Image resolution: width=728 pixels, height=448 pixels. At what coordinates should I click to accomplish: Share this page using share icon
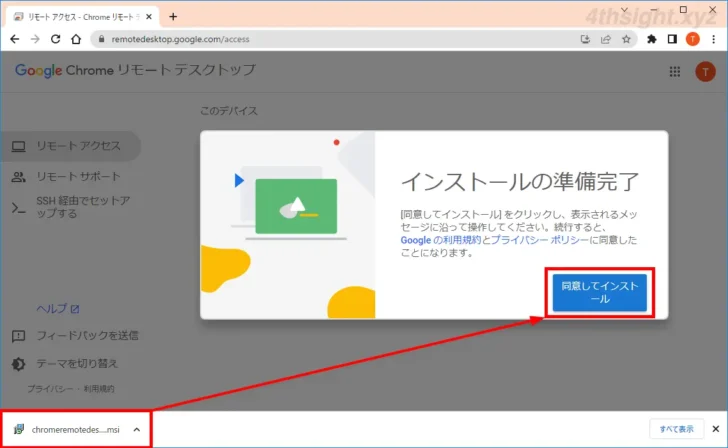coord(606,39)
